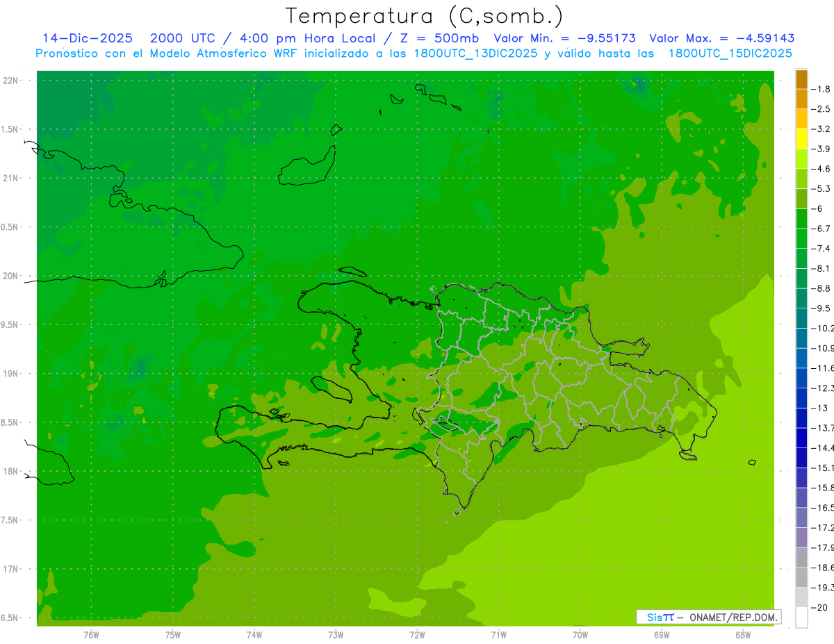Screen dimensions: 834x644
Task: Click the '74W' longitude axis label
Action: click(x=254, y=634)
